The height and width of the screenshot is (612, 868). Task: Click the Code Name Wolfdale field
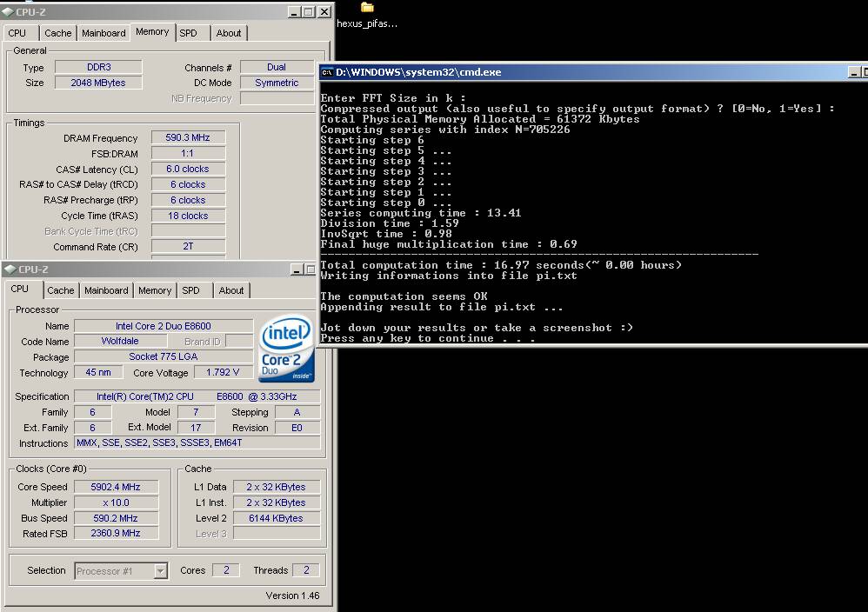click(x=120, y=341)
